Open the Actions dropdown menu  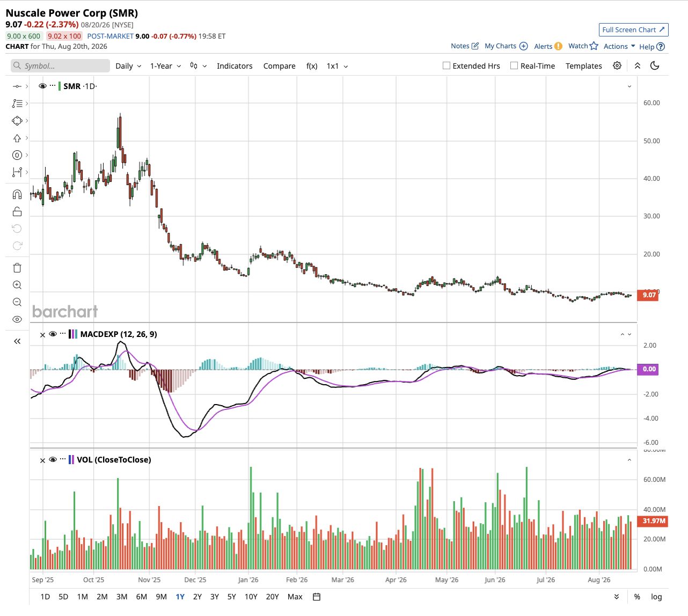click(619, 46)
